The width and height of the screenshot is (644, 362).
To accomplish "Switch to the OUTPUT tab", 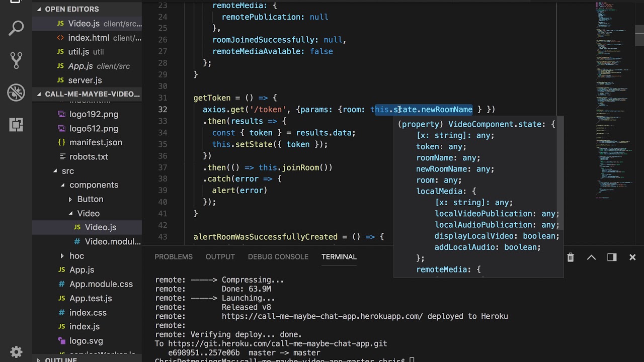I will pos(220,257).
